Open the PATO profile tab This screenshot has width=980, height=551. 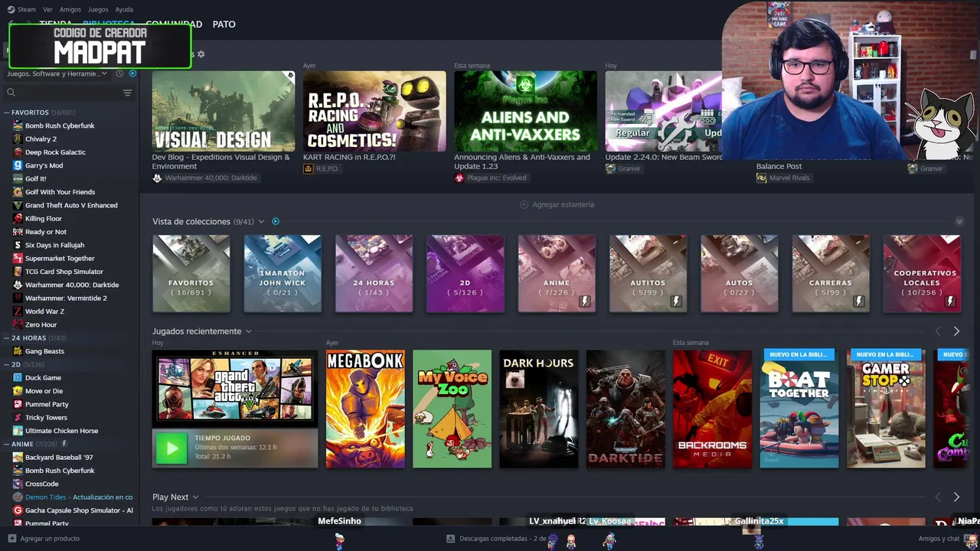tap(224, 24)
